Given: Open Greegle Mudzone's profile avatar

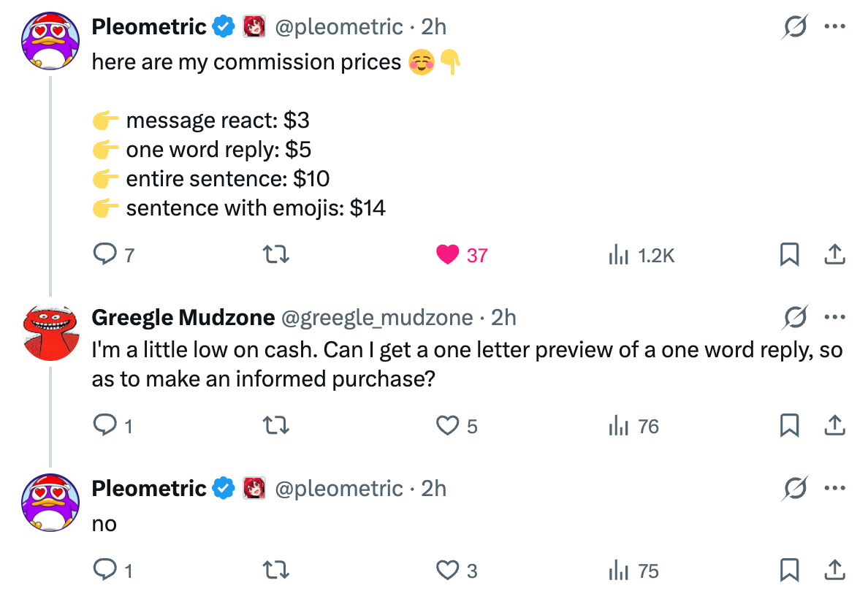Looking at the screenshot, I should [x=49, y=334].
